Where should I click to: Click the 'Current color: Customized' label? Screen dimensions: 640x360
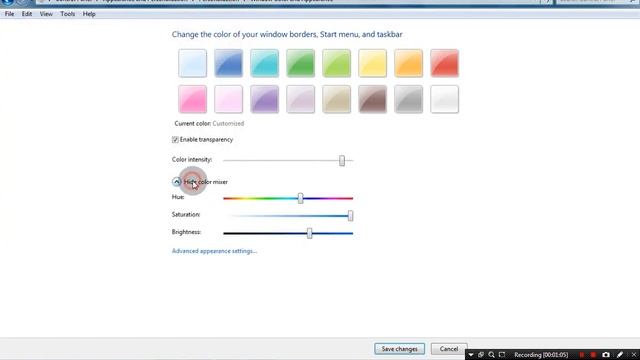[x=209, y=123]
